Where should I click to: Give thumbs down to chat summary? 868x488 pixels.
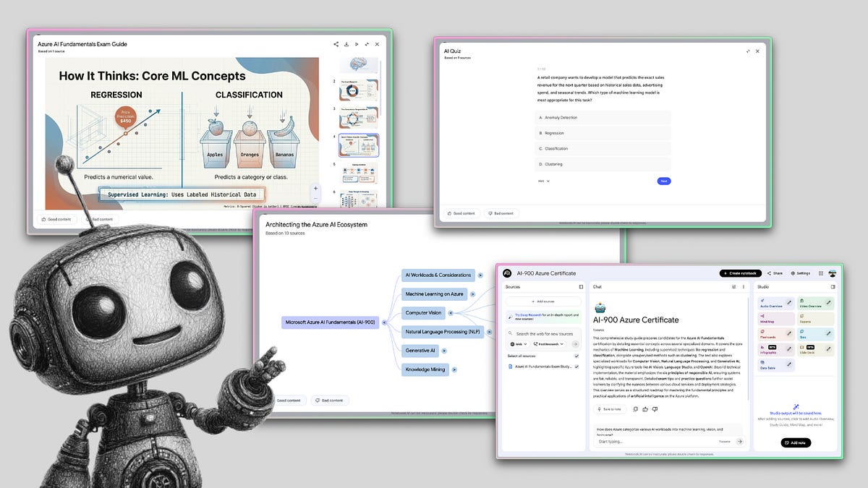click(x=655, y=409)
